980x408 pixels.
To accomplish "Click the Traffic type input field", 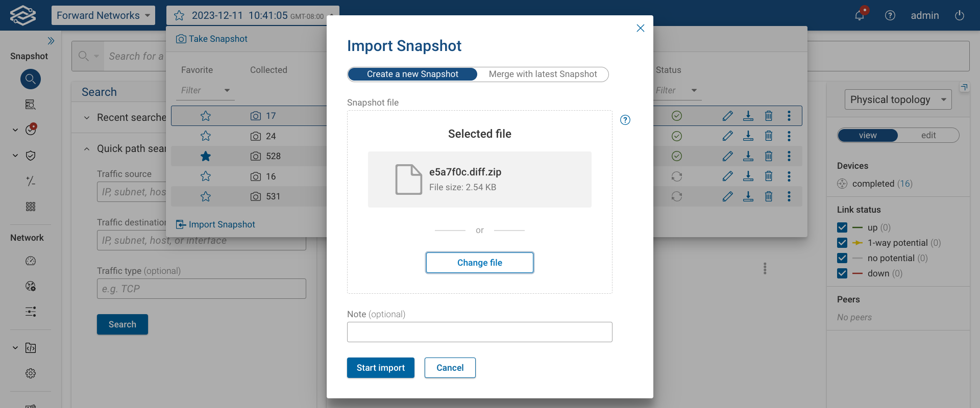I will [202, 289].
